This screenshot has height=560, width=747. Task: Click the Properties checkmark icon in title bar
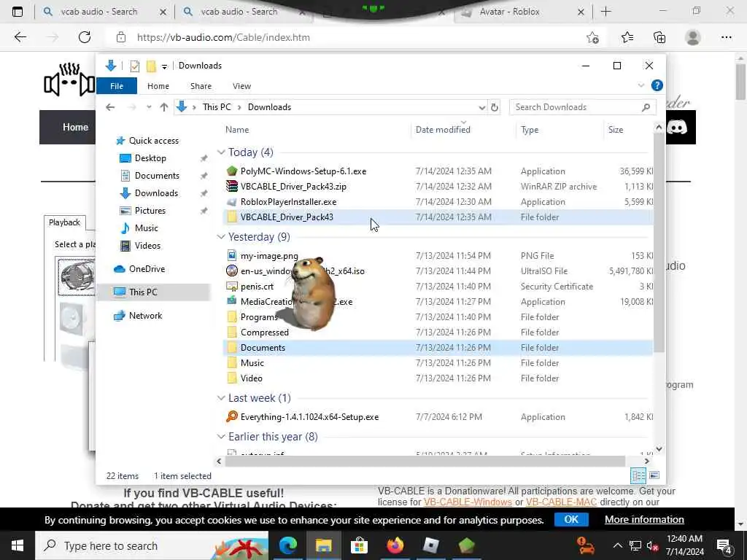point(135,66)
